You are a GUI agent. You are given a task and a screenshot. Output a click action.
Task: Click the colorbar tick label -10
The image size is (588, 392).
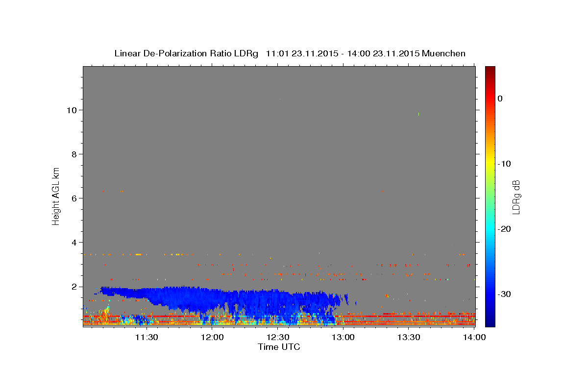pos(504,164)
